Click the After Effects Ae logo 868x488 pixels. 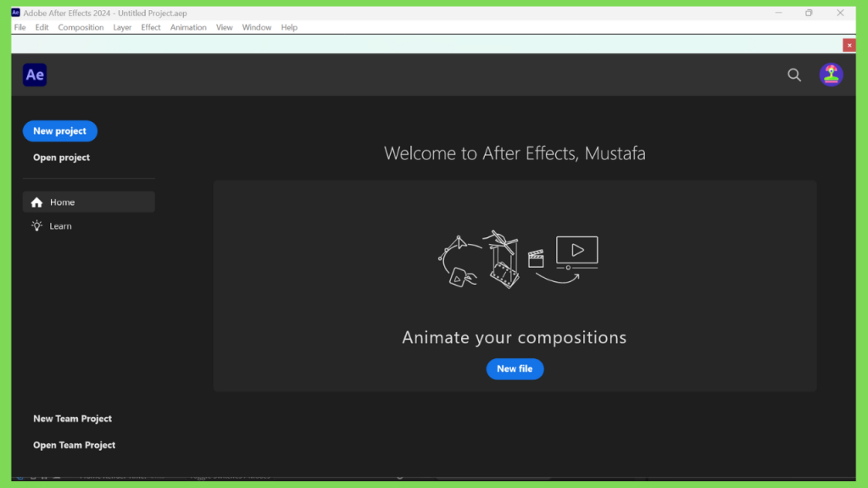[35, 75]
